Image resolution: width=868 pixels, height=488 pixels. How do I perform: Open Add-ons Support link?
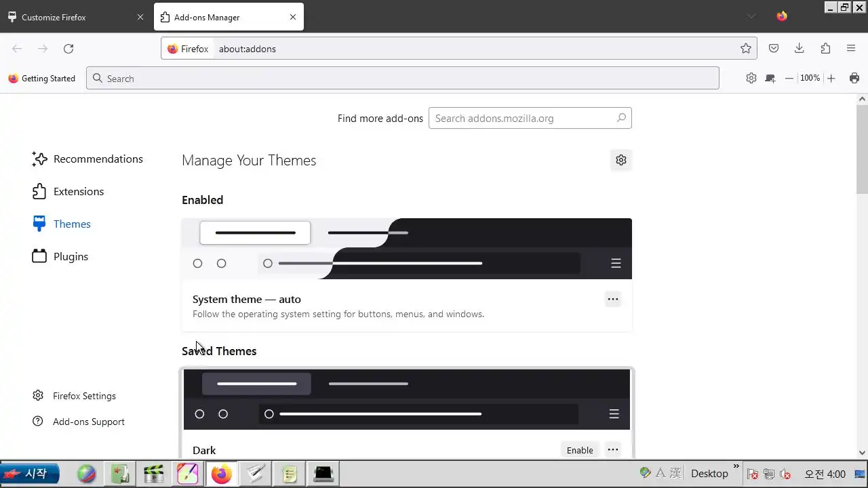[x=79, y=422]
